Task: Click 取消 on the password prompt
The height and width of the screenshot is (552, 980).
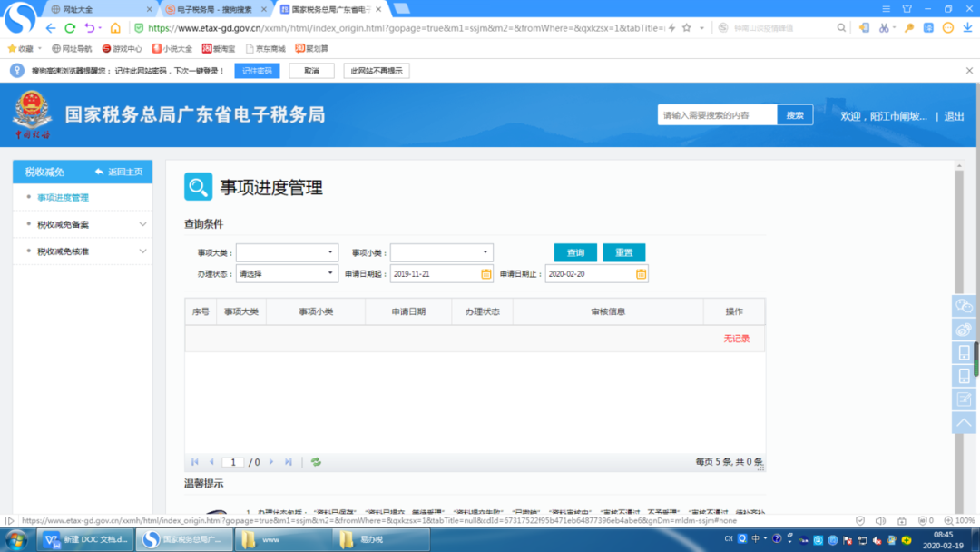Action: 311,71
